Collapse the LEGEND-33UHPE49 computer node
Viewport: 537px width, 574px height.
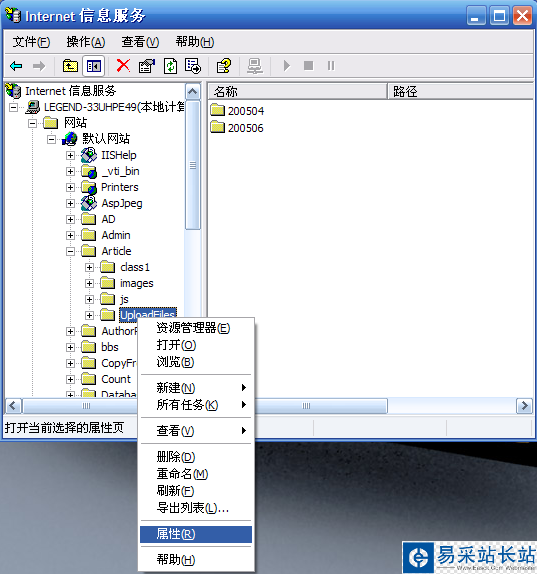pos(14,107)
